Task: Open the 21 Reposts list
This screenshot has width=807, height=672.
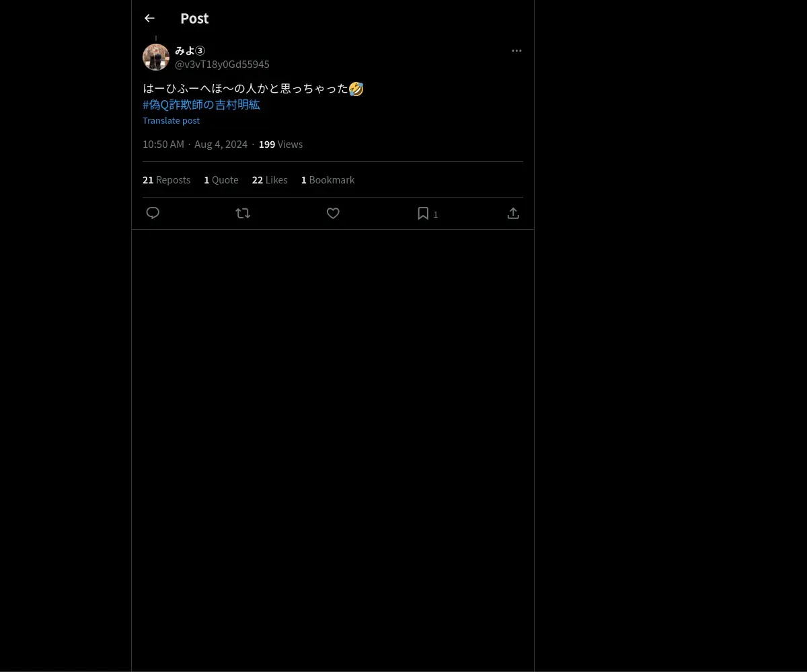Action: point(166,179)
